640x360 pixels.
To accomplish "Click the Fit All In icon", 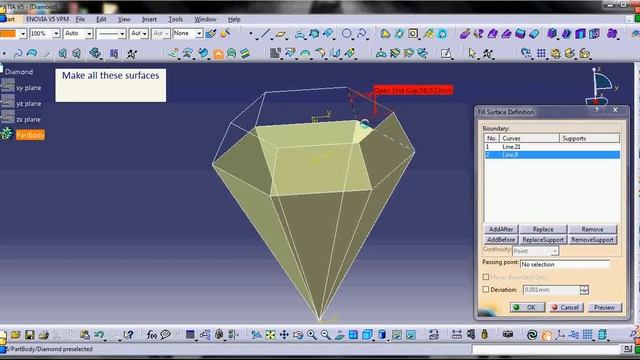I will coord(270,335).
